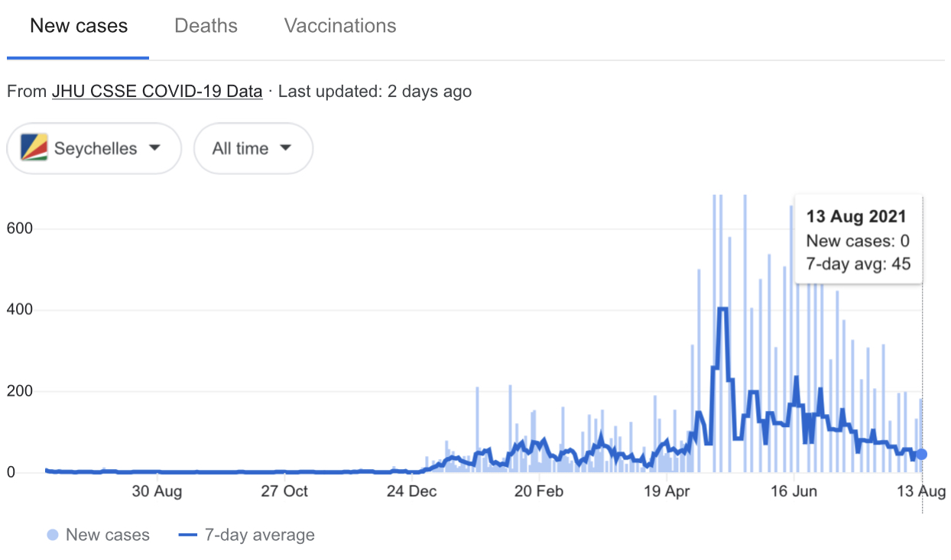Open the Vaccinations tab
951x560 pixels.
coord(340,26)
